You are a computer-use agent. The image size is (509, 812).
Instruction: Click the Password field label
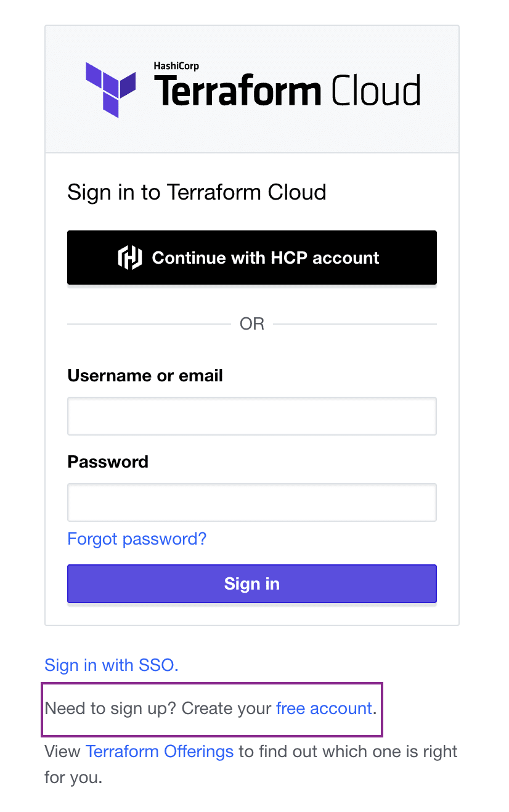tap(108, 461)
